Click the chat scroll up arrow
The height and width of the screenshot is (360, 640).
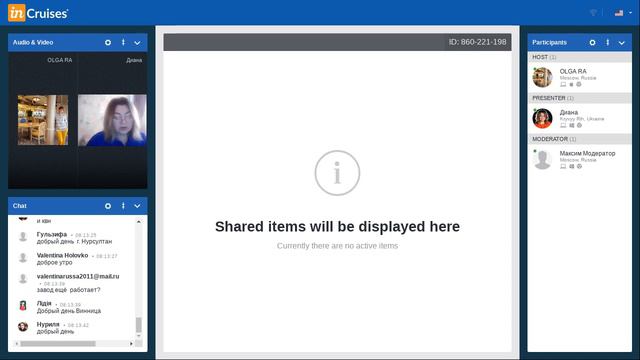coord(139,222)
